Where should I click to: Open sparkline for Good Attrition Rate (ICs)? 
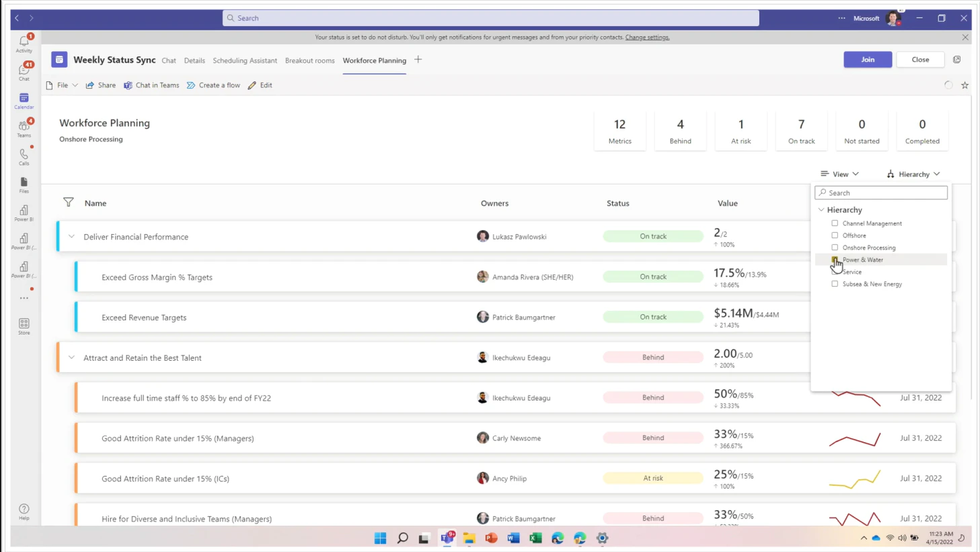point(855,479)
